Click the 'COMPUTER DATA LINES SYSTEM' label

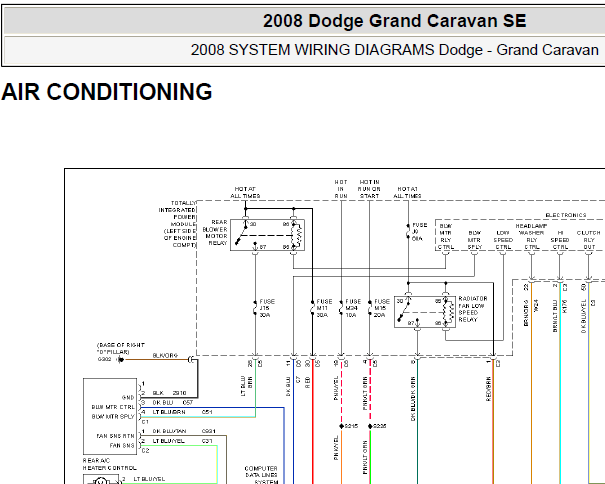261,475
